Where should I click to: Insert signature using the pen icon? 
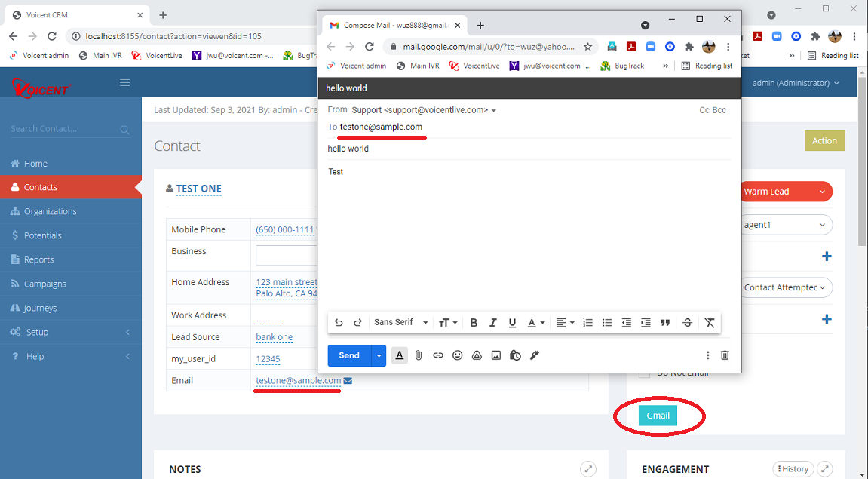535,355
